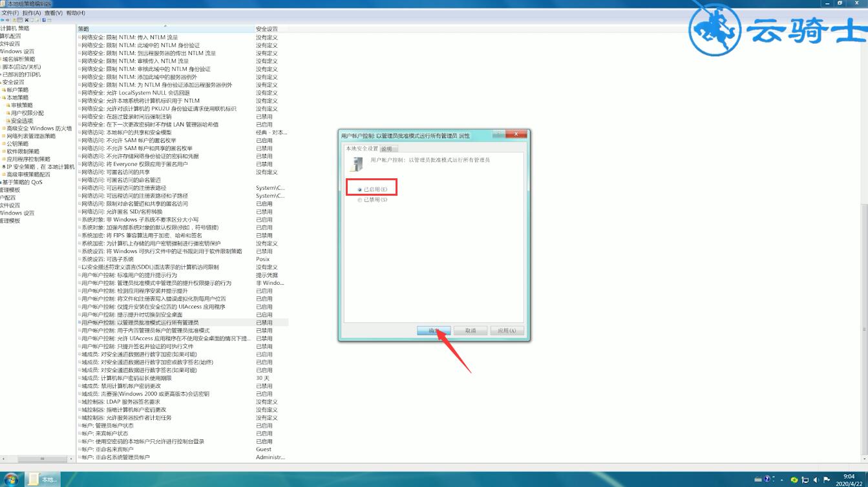Select policy 帐户: 来宾帐户状态
Viewport: 868px width, 487px height.
click(105, 433)
